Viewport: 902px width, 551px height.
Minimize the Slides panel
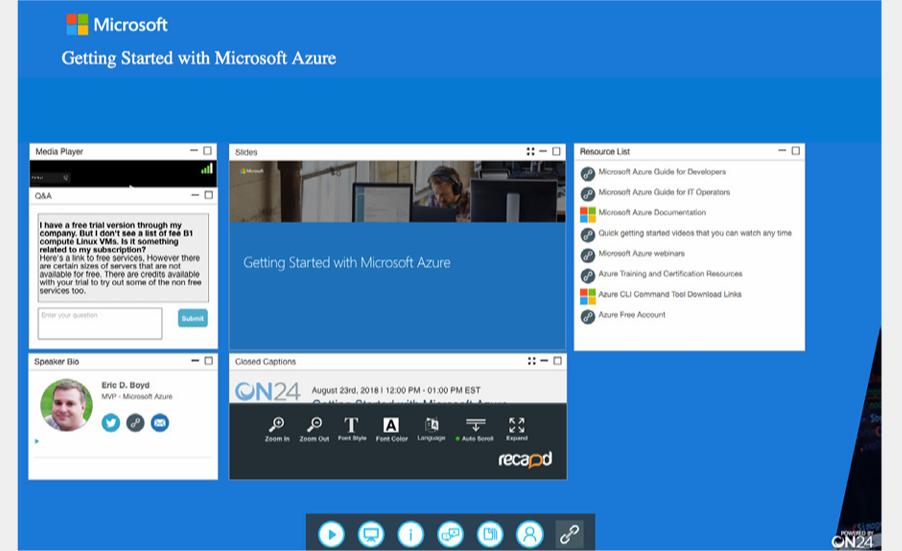click(x=542, y=151)
